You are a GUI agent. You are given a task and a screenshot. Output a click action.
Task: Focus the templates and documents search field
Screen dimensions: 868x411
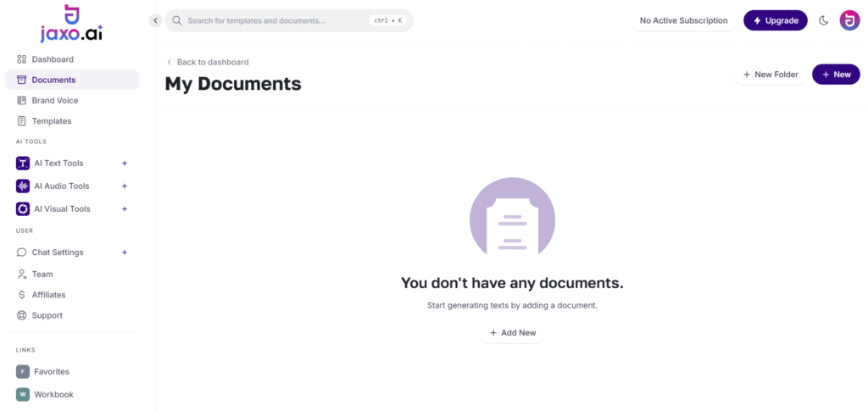point(289,20)
